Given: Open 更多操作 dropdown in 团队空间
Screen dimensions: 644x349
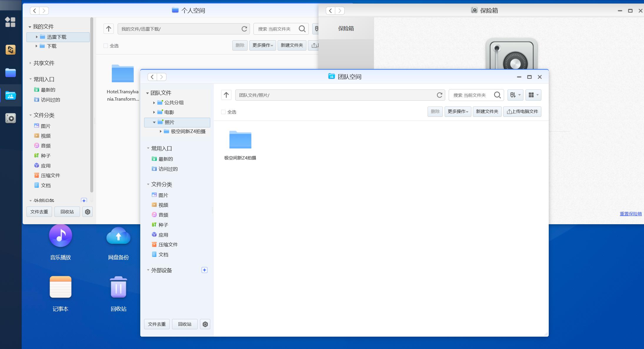Looking at the screenshot, I should (458, 112).
